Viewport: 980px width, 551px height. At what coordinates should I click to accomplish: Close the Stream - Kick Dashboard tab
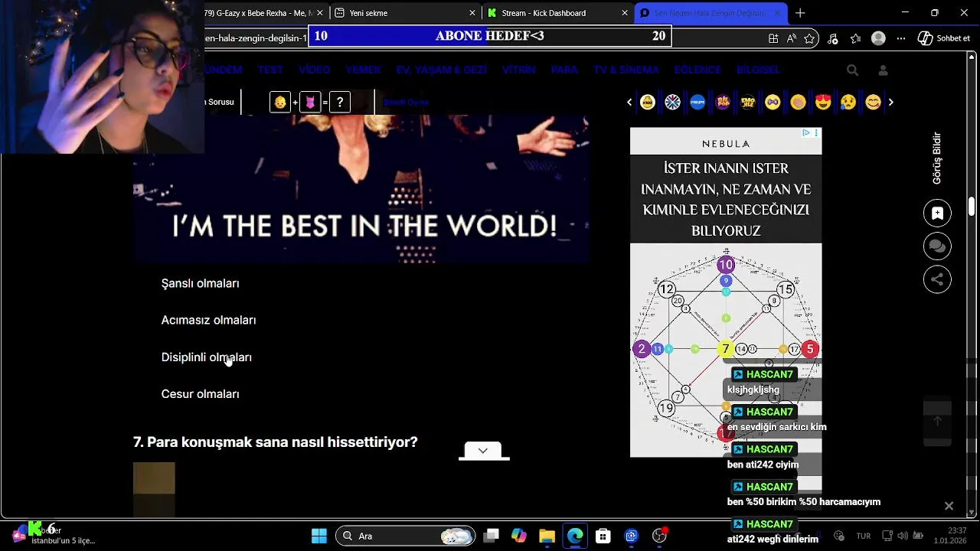tap(626, 13)
